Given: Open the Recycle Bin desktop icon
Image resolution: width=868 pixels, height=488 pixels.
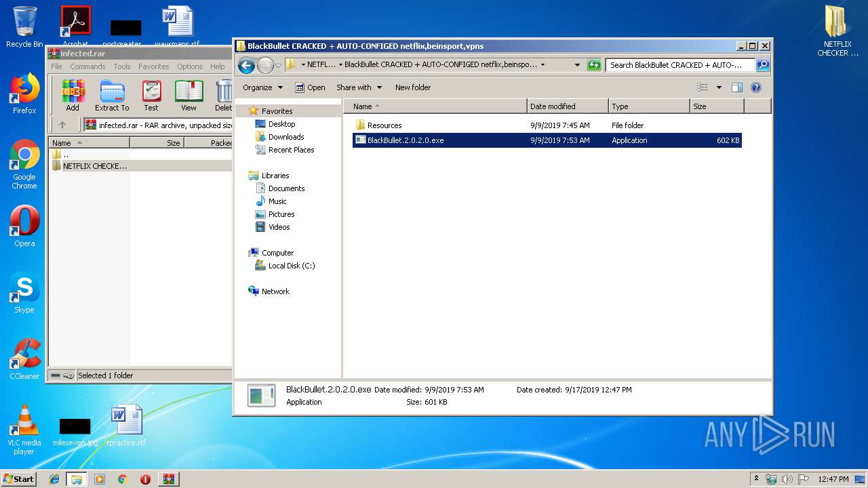Looking at the screenshot, I should coord(24,27).
